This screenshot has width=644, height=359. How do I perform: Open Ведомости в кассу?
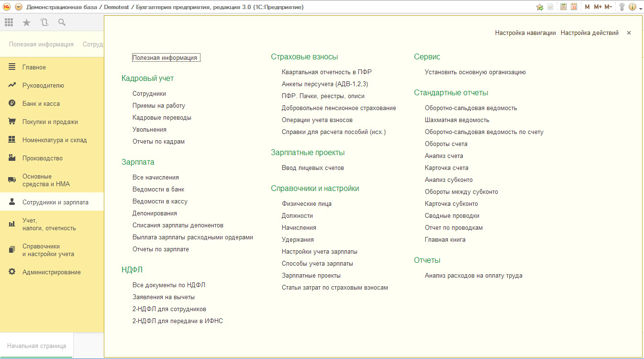click(x=160, y=202)
